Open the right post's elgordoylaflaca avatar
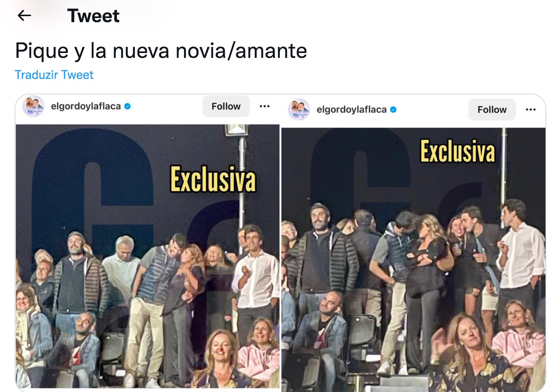547x392 pixels. point(299,109)
